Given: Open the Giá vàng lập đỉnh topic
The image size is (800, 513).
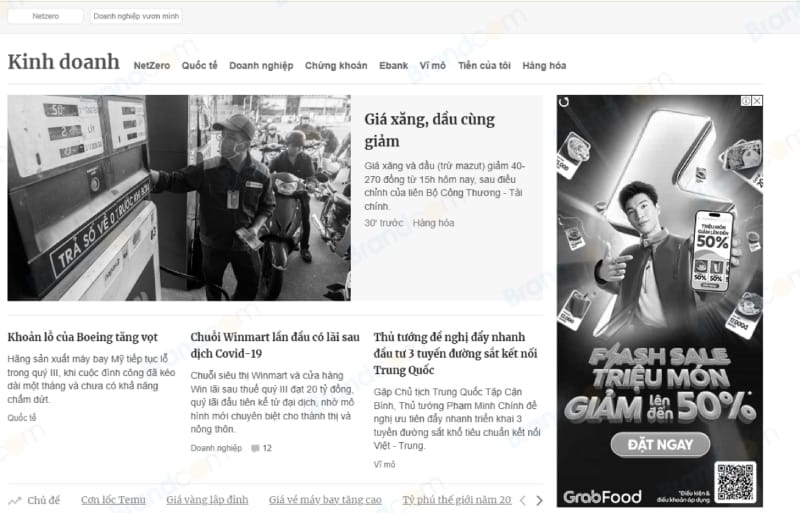Looking at the screenshot, I should (x=207, y=500).
